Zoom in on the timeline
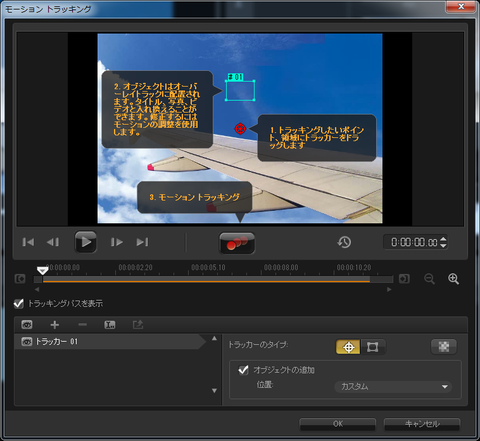This screenshot has height=441, width=480. click(x=453, y=279)
